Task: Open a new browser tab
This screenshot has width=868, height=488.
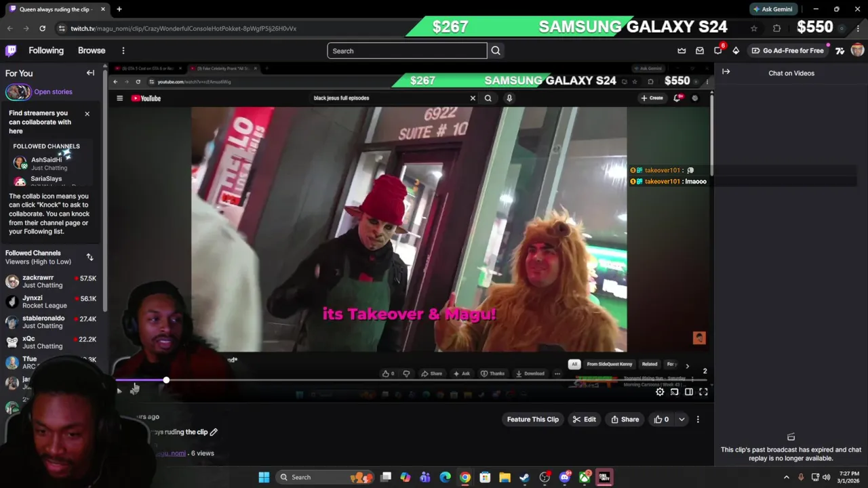Action: pyautogui.click(x=119, y=9)
